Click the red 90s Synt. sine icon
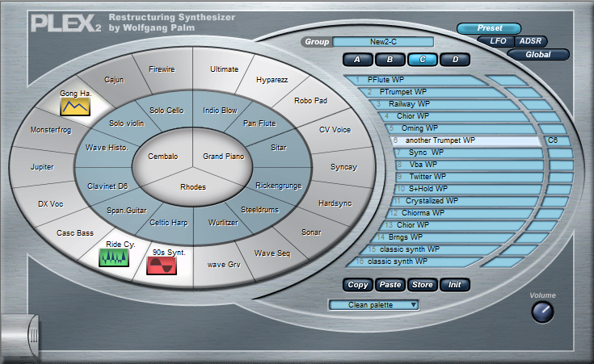594x364 pixels. (162, 266)
